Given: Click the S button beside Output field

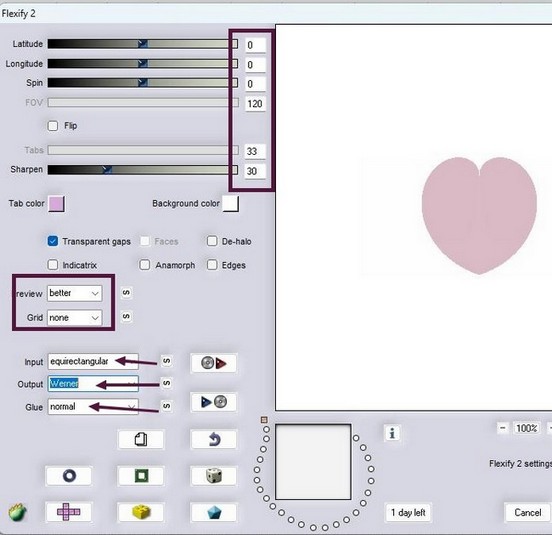Looking at the screenshot, I should coord(167,383).
